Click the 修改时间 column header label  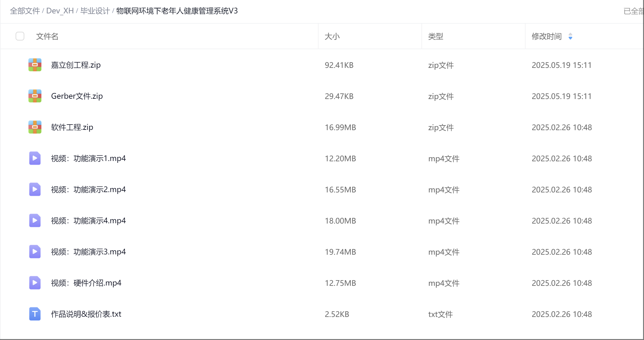click(547, 36)
